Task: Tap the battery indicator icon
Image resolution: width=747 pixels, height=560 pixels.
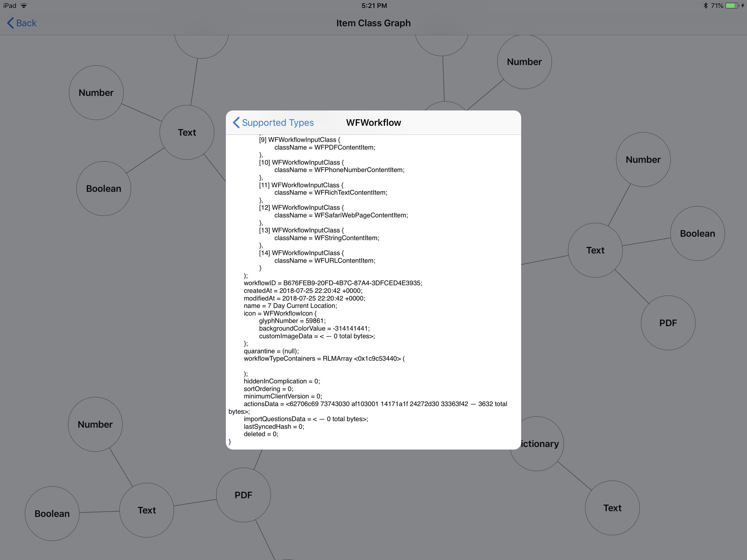Action: 732,6
